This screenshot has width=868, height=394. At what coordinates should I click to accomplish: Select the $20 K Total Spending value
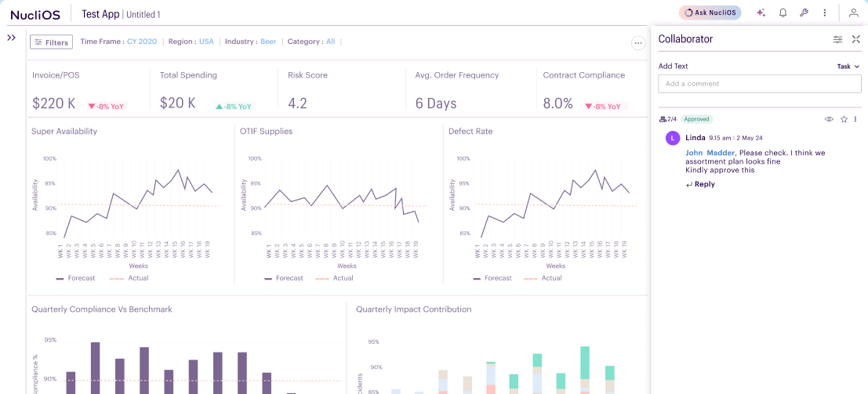click(178, 103)
